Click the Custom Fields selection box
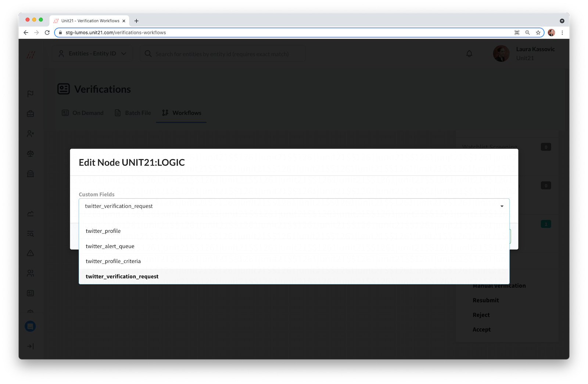The width and height of the screenshot is (588, 384). [294, 206]
